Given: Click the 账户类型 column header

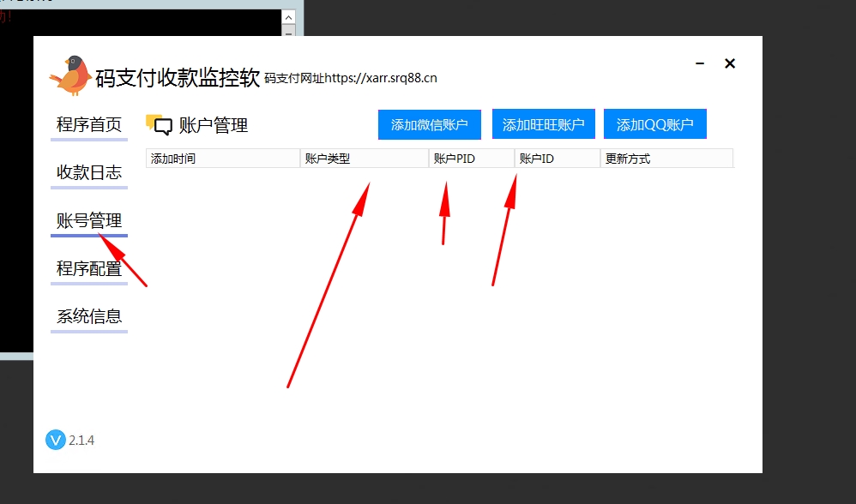Looking at the screenshot, I should point(364,159).
